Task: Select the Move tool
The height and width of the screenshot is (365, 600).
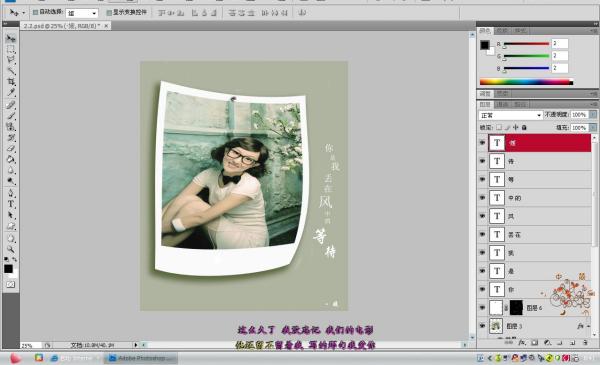Action: (10, 38)
